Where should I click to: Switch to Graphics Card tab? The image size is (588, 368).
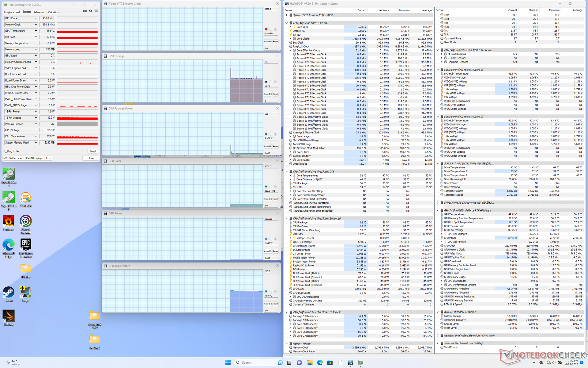(x=12, y=12)
